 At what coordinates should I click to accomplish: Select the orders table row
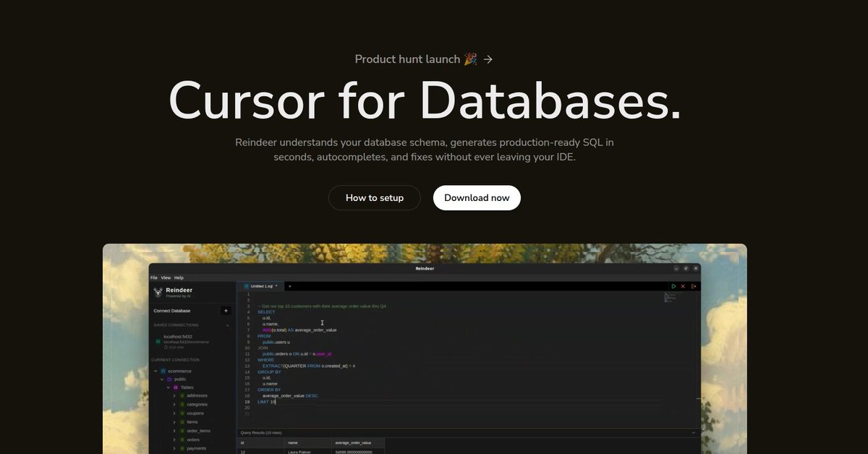click(x=194, y=440)
